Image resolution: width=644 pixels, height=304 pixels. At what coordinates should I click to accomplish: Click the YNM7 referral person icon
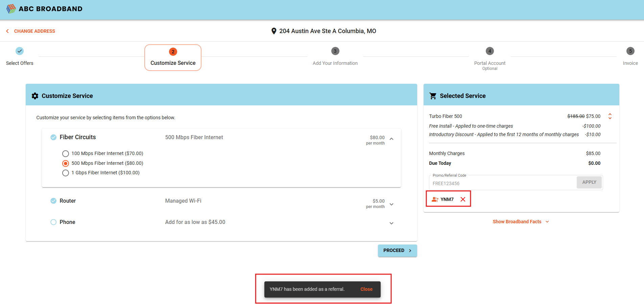coord(435,199)
